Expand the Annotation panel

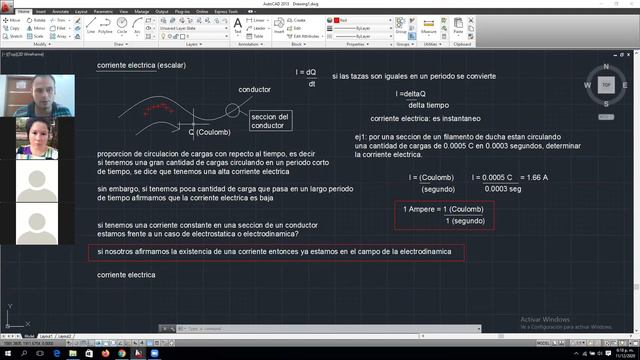(x=250, y=44)
